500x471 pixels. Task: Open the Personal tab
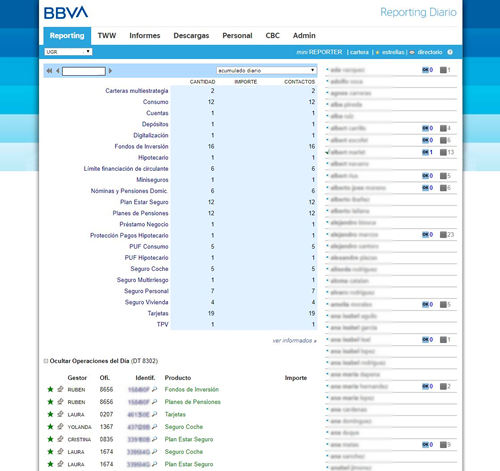pyautogui.click(x=237, y=36)
